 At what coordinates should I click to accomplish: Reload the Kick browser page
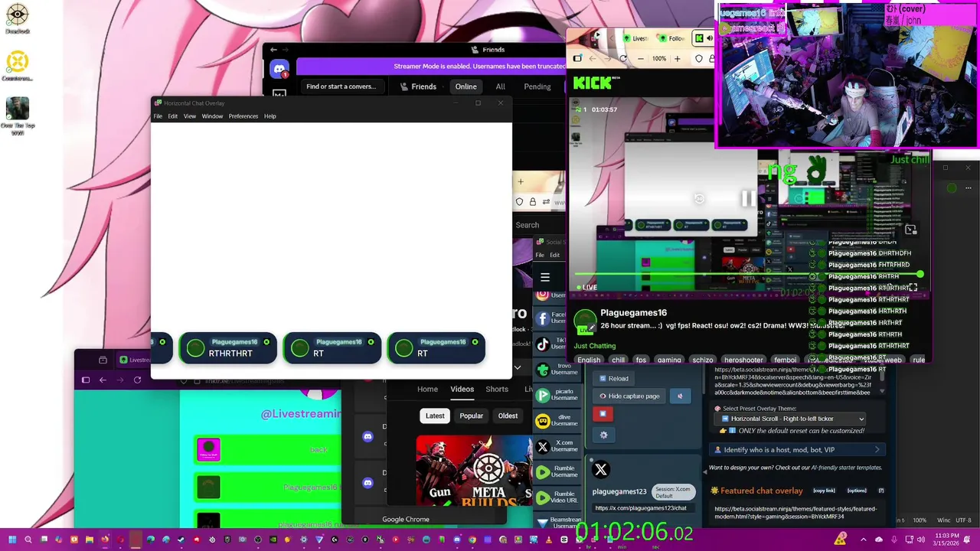(x=622, y=58)
